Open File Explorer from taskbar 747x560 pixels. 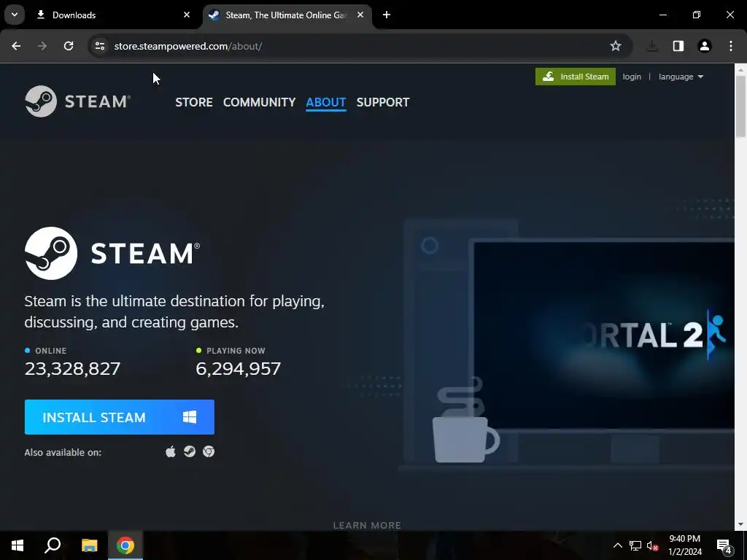tap(89, 545)
